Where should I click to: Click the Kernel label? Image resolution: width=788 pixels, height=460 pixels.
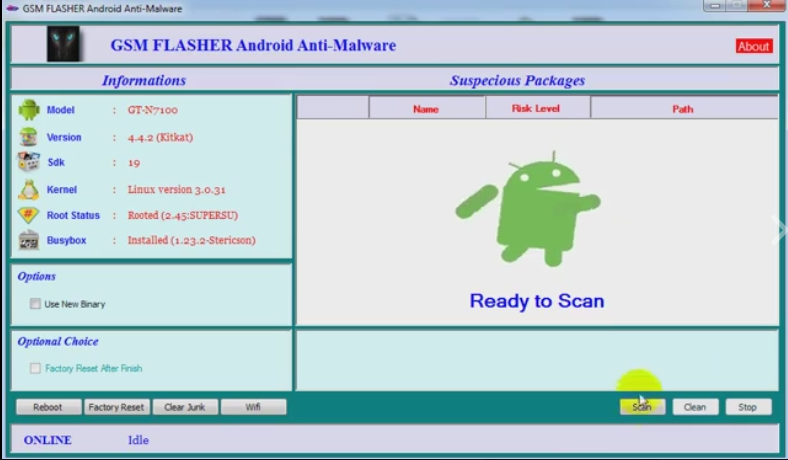click(62, 190)
